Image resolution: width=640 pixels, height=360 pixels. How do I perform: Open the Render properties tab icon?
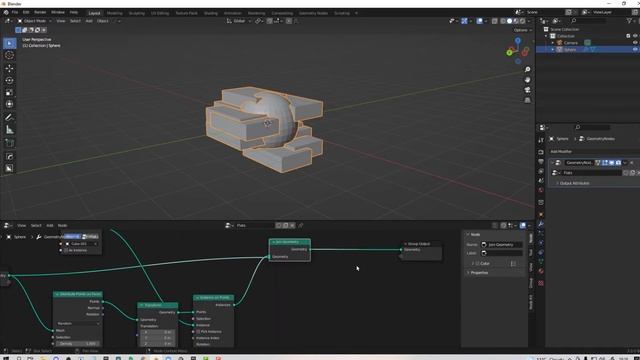(541, 152)
